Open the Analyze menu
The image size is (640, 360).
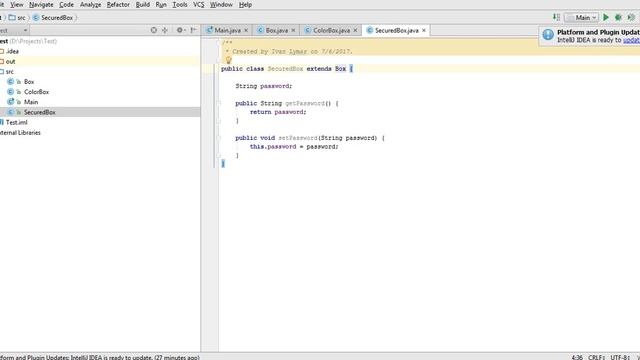[91, 5]
